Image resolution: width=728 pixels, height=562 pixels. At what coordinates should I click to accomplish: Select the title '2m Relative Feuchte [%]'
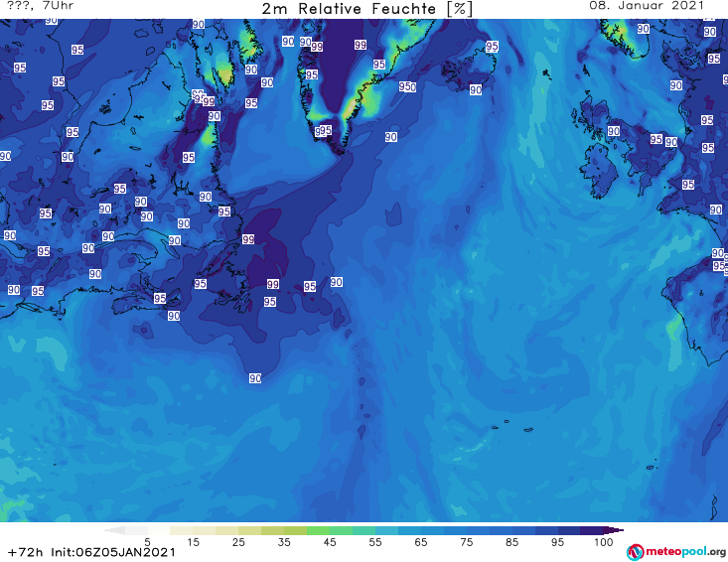[367, 9]
